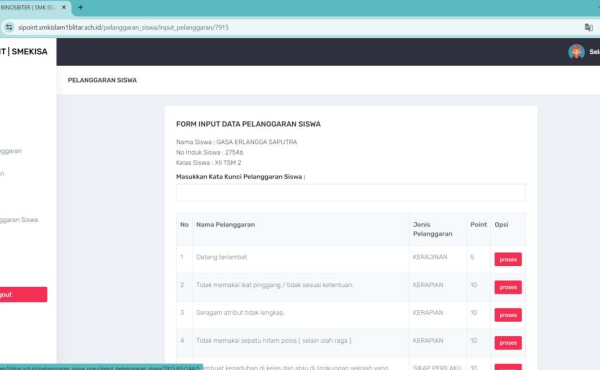This screenshot has width=600, height=373.
Task: Click the Seragam atribut tidak lengkap text
Action: [x=240, y=313]
